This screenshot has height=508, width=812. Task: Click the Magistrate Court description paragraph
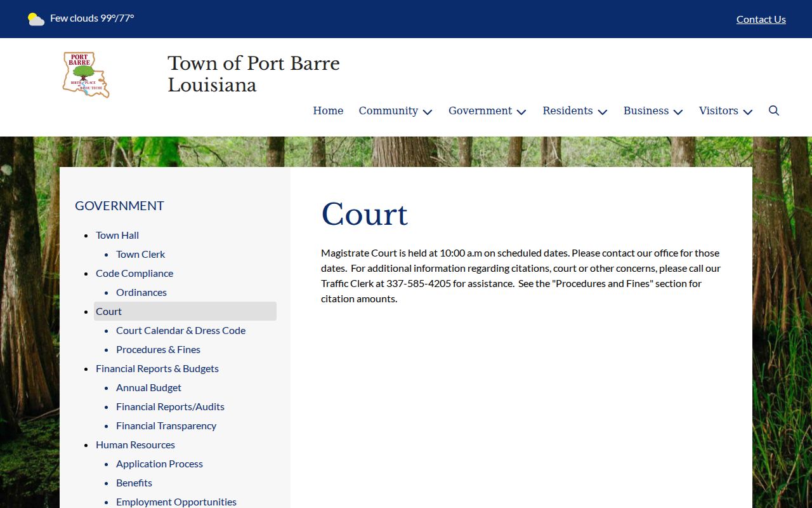click(521, 276)
